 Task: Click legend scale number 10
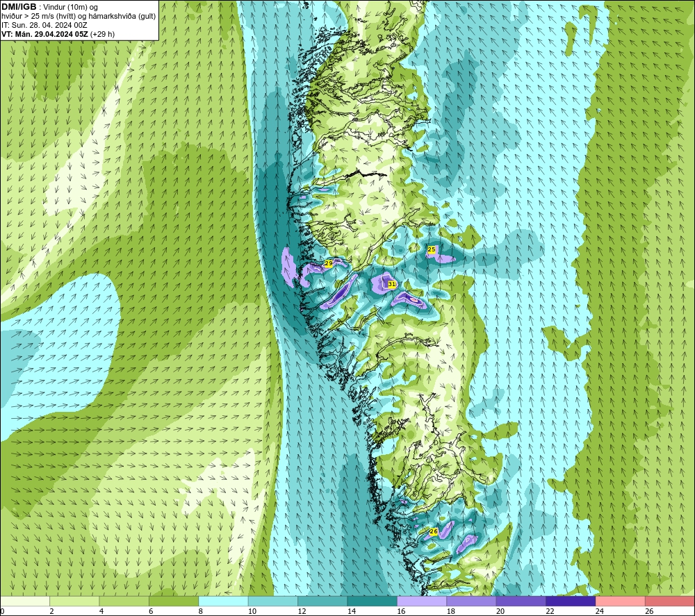[252, 611]
